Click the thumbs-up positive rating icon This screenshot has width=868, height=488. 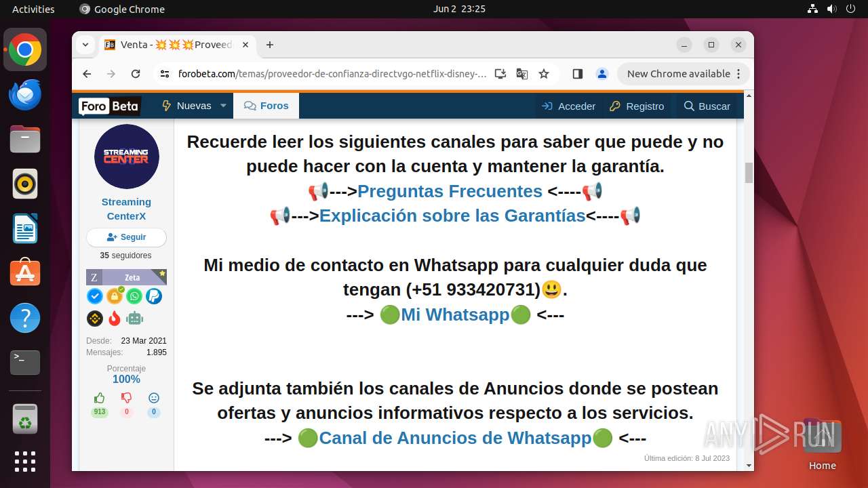100,398
